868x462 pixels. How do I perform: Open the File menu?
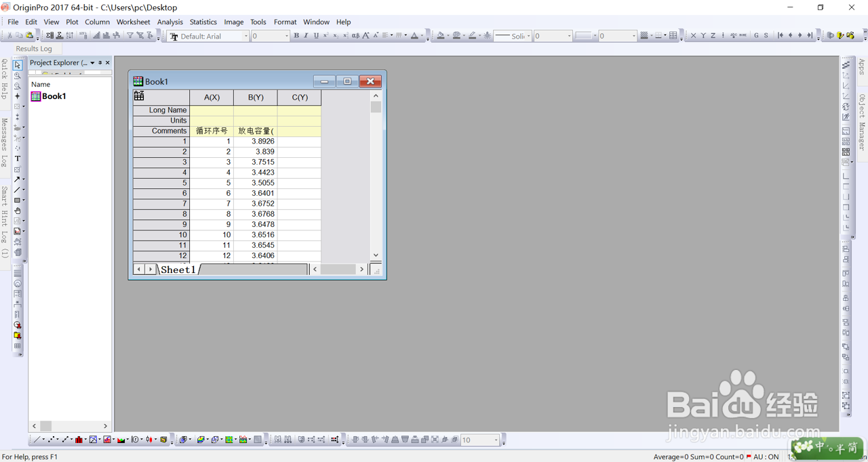tap(13, 22)
